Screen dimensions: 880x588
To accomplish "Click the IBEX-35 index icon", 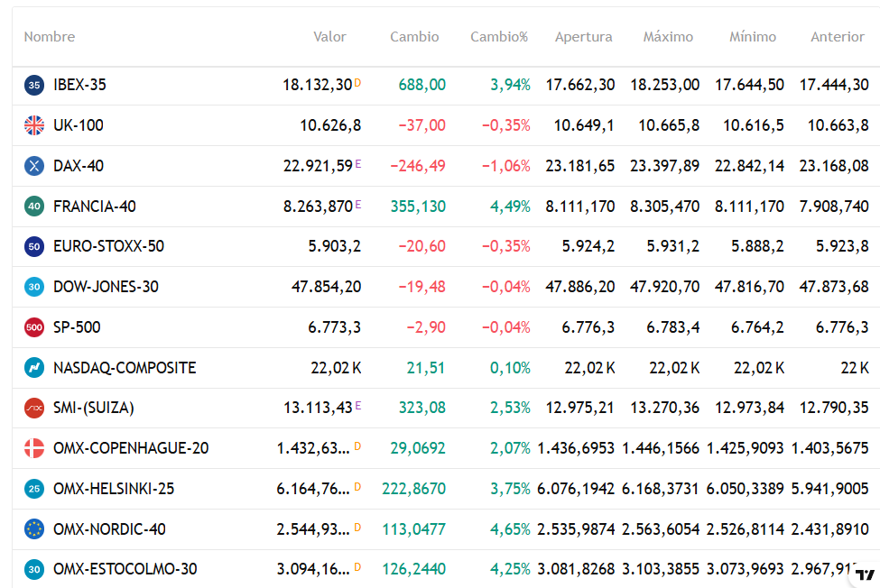I will pos(34,85).
